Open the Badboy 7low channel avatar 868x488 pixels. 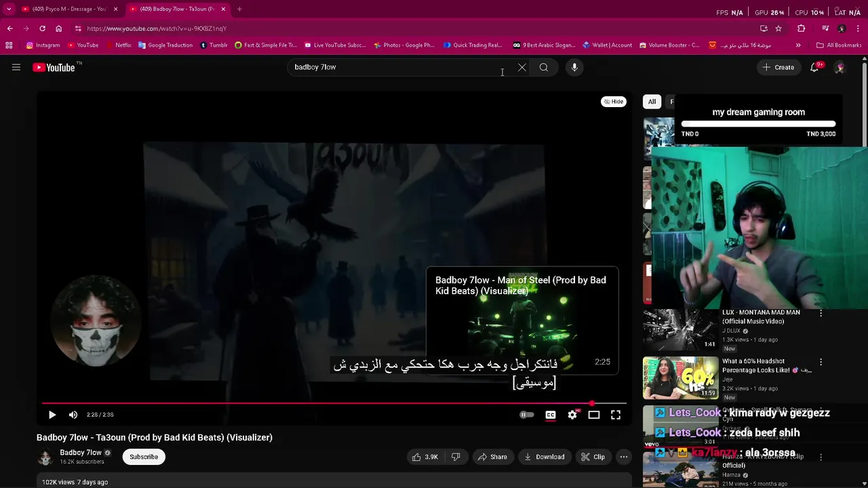(45, 457)
